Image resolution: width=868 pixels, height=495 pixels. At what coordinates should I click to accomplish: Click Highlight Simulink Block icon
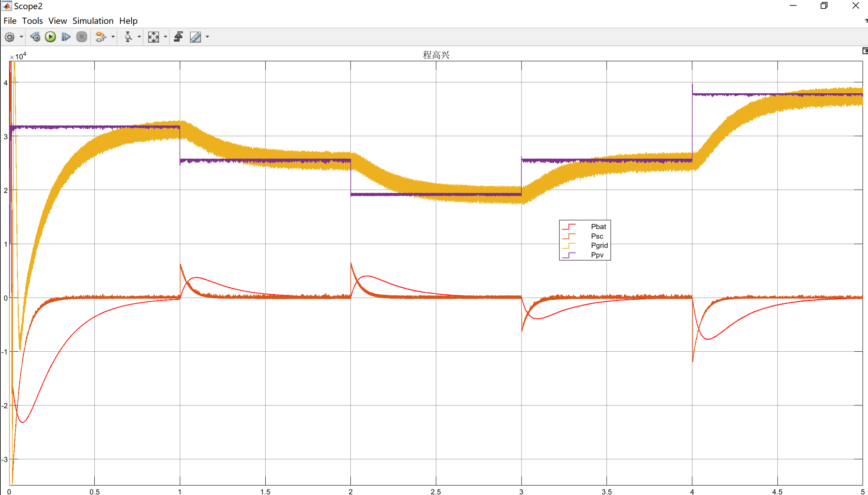pos(101,37)
